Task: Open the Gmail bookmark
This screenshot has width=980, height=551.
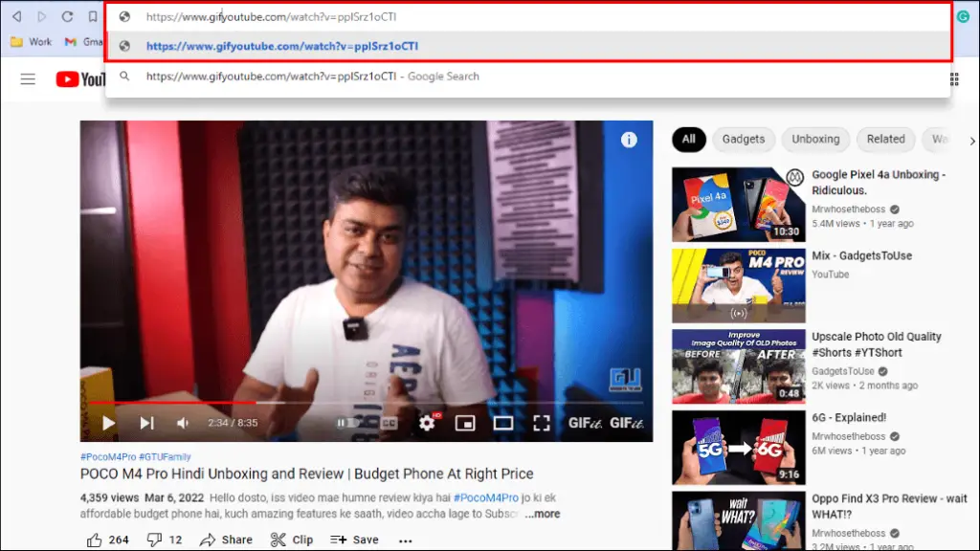Action: click(x=84, y=42)
